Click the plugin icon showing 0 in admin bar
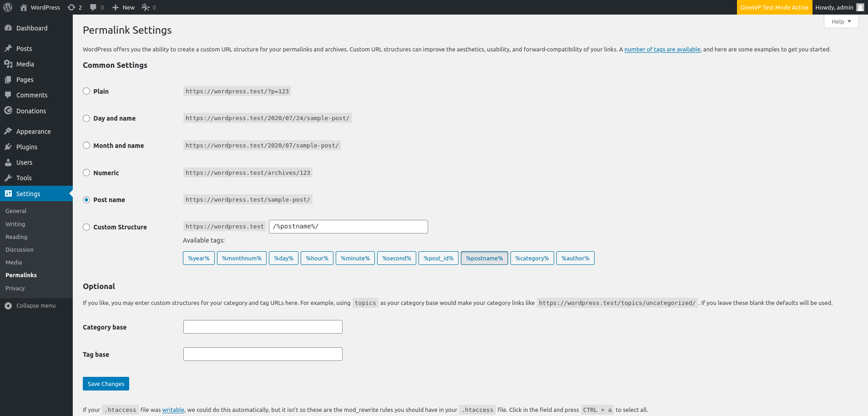Viewport: 868px width, 416px height. click(x=146, y=7)
